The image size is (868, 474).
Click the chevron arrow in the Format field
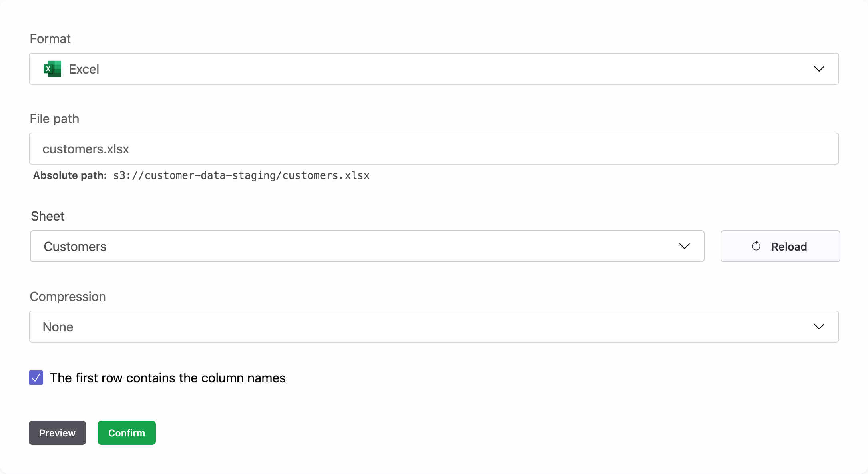[x=819, y=69]
